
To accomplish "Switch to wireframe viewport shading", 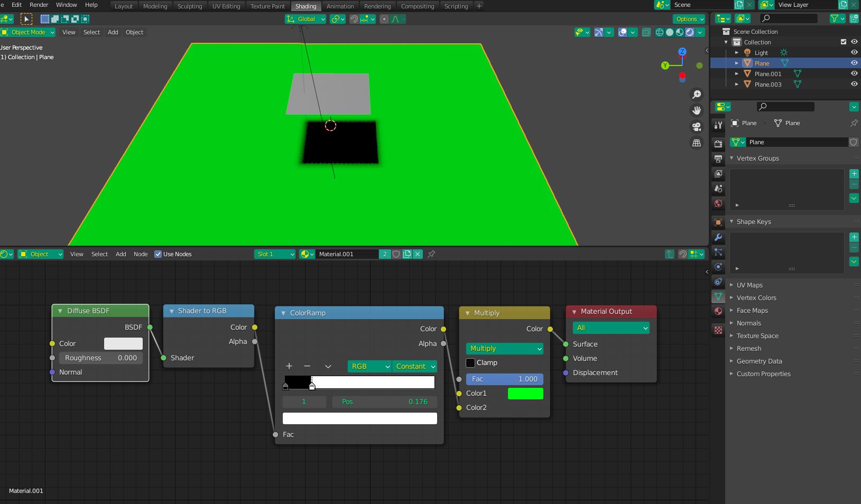I will [660, 32].
